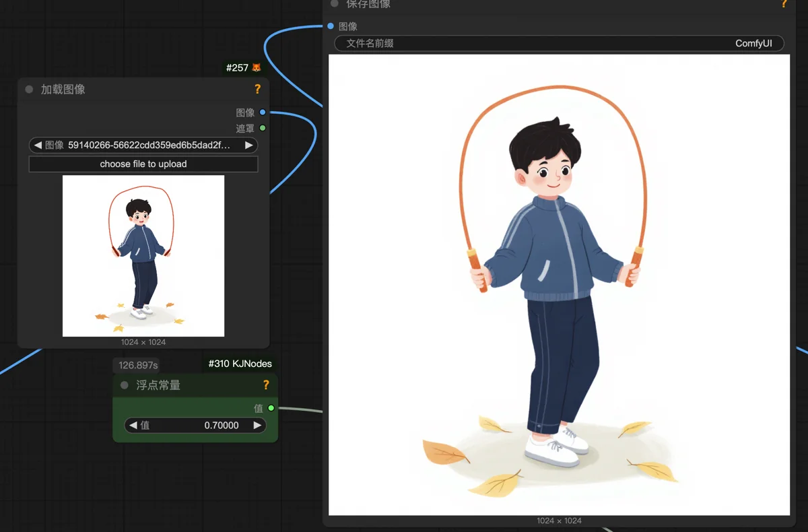The width and height of the screenshot is (808, 532).
Task: Select next image with right arrow
Action: pos(249,145)
